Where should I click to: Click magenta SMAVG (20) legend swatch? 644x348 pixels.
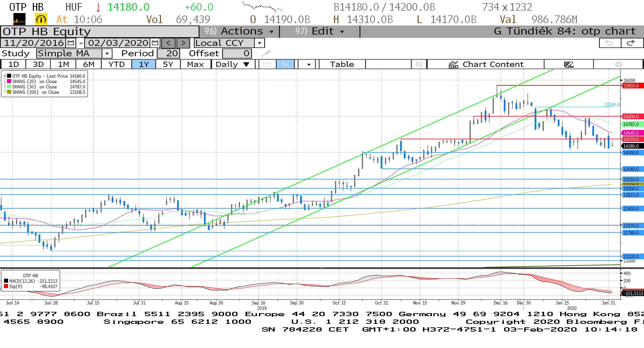[x=9, y=81]
